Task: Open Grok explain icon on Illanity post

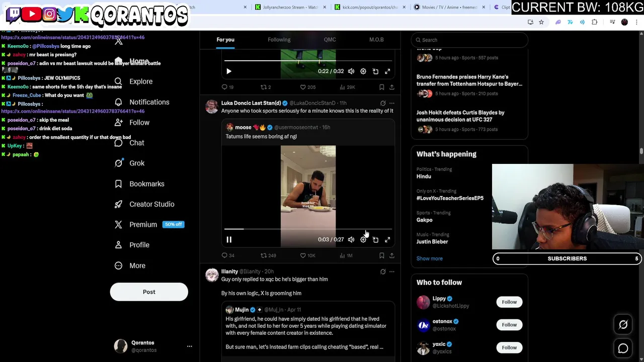Action: click(x=383, y=271)
